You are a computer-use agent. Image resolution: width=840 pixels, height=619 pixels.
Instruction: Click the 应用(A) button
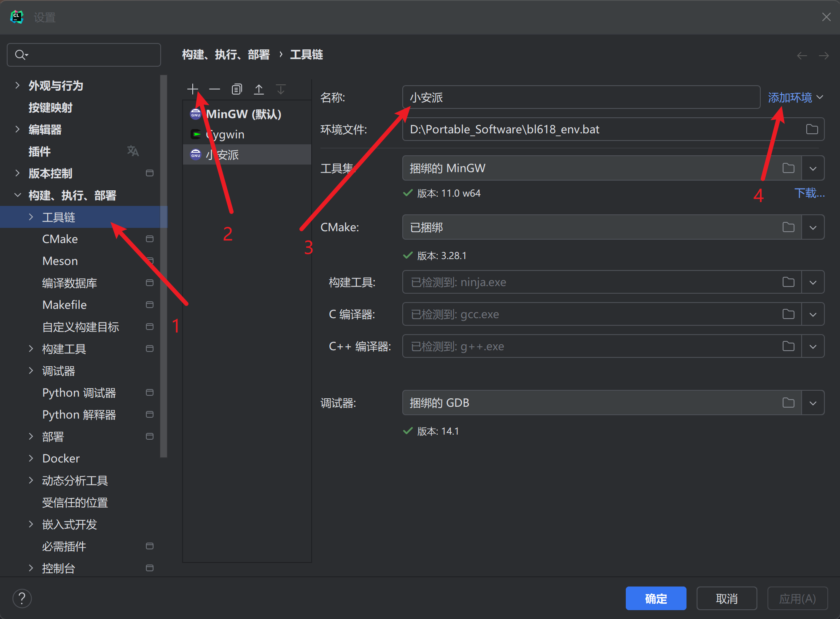tap(797, 598)
